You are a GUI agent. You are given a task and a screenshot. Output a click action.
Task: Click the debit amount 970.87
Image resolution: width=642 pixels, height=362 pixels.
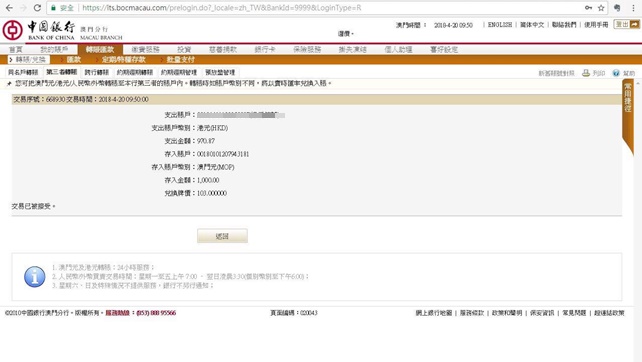(x=206, y=141)
